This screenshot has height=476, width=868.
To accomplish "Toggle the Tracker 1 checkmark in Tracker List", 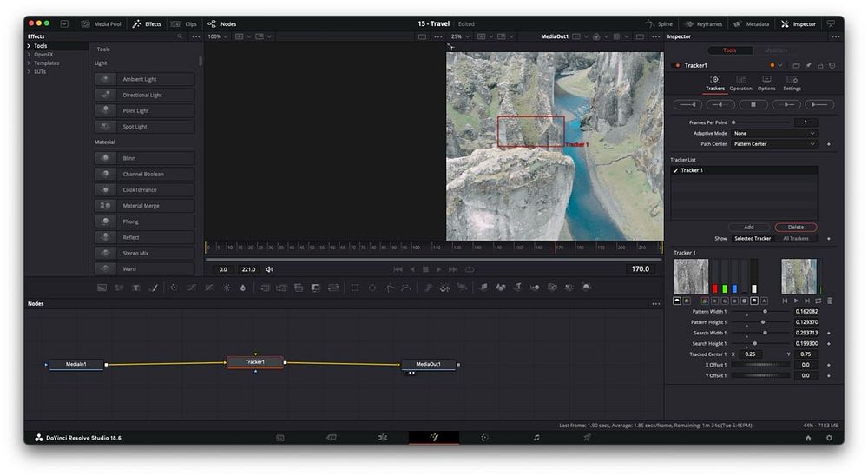I will [675, 170].
